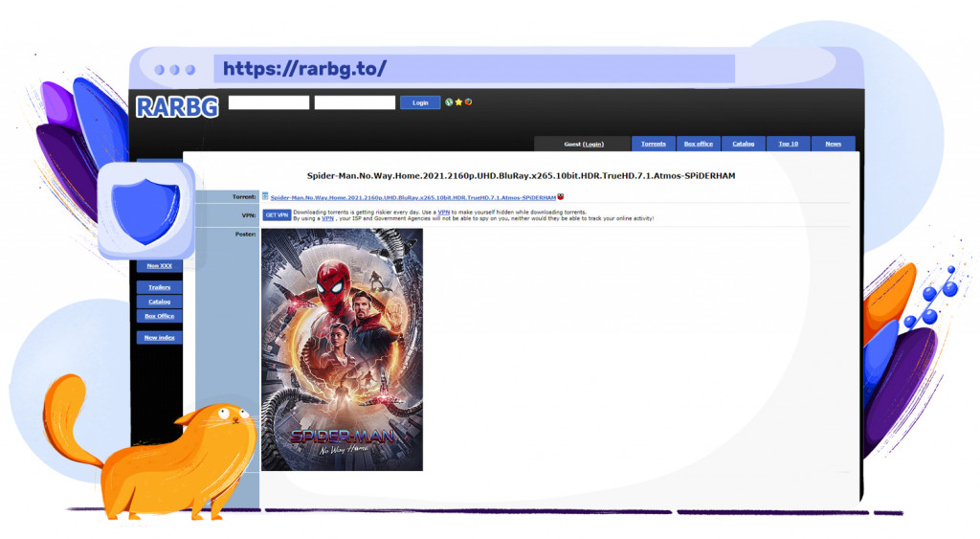Image resolution: width=980 pixels, height=539 pixels.
Task: Click the VPN link in 'Use a VPN'
Action: pos(444,213)
